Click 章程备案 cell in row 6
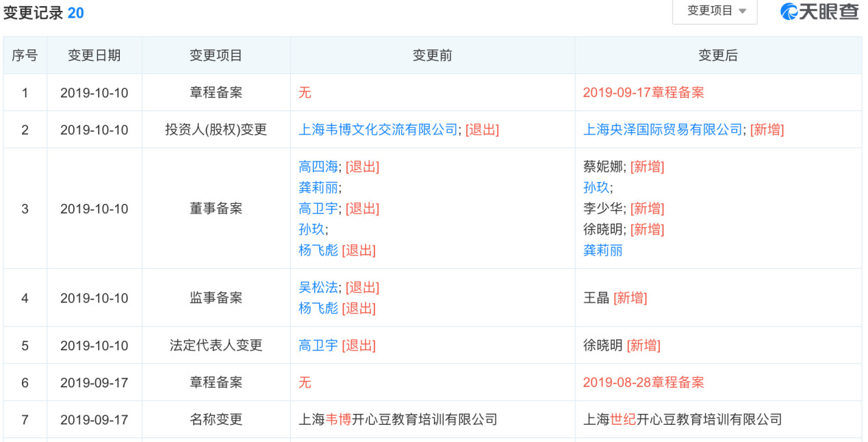Viewport: 868px width, 442px height. (216, 382)
